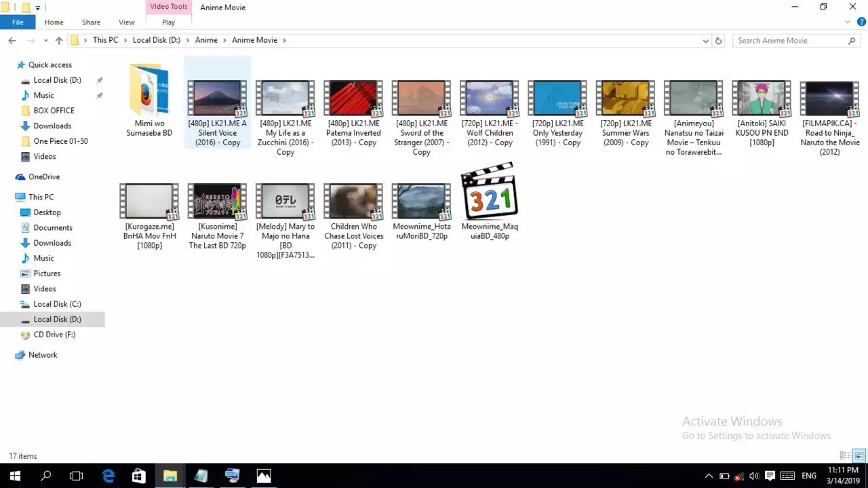This screenshot has height=488, width=868.
Task: Open Desktop under This PC
Action: pos(47,212)
